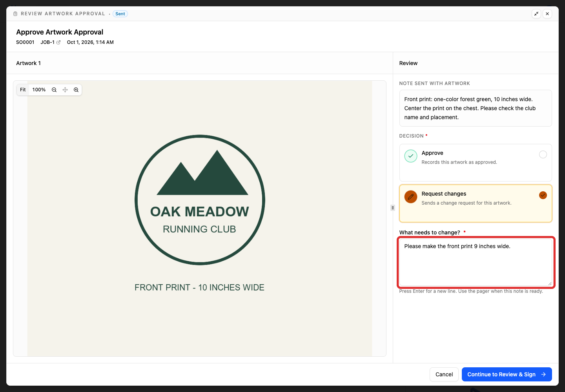Click Continue to Review & Sign

click(507, 374)
